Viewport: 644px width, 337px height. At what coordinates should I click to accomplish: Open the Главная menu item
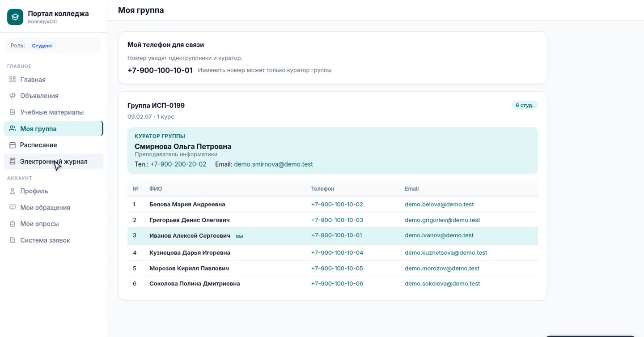(53, 80)
